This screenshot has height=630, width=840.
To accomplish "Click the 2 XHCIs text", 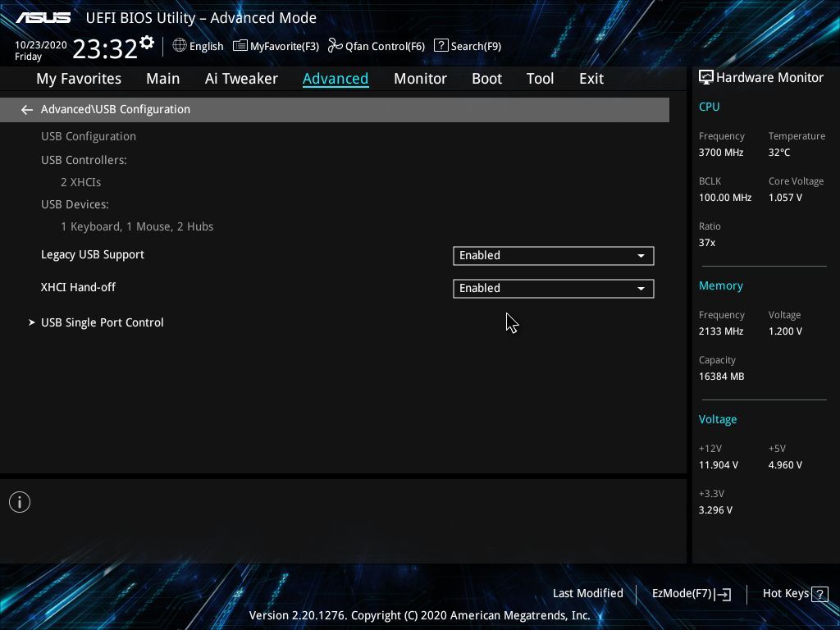I will click(x=81, y=182).
